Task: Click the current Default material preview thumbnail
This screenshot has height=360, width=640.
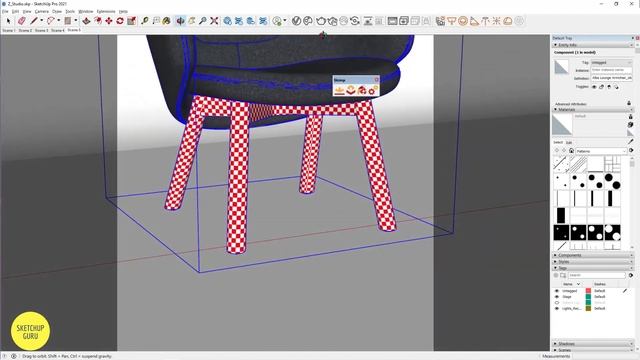Action: pos(562,124)
